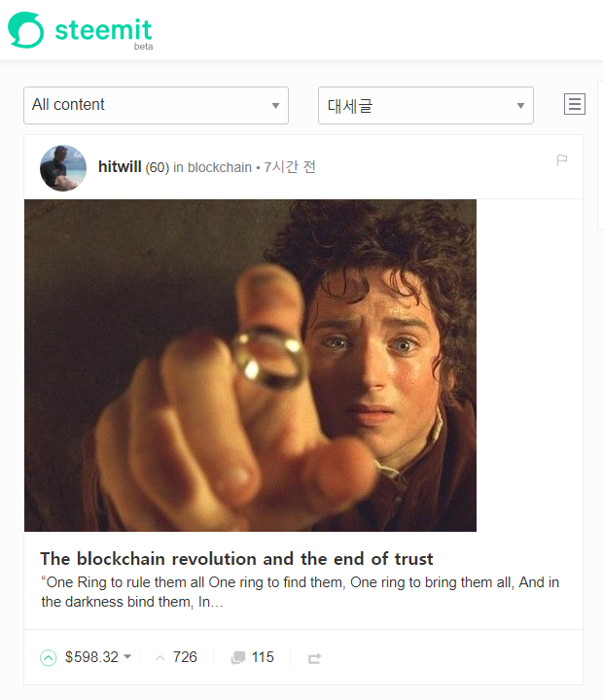Click the Steemit logo icon
This screenshot has width=603, height=700.
pos(26,30)
